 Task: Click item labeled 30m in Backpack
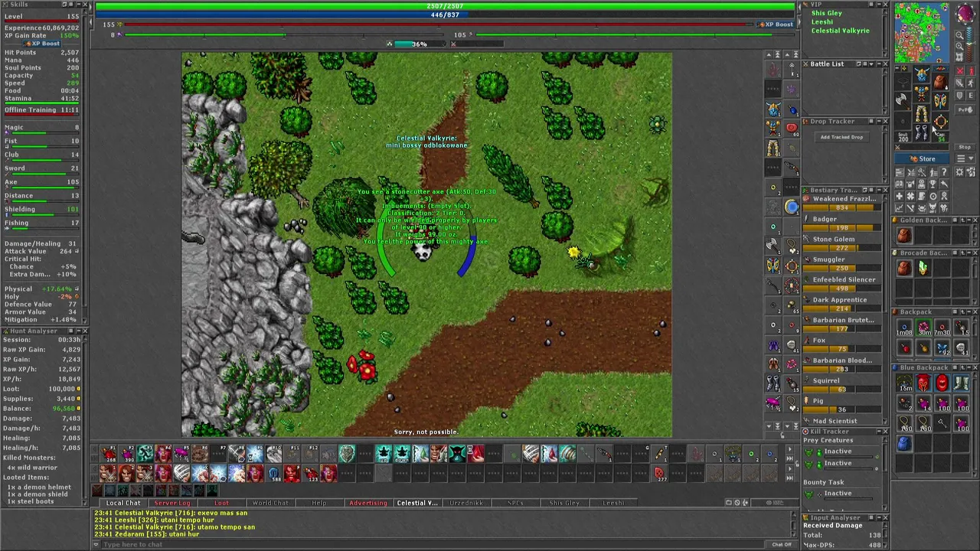[x=923, y=329]
